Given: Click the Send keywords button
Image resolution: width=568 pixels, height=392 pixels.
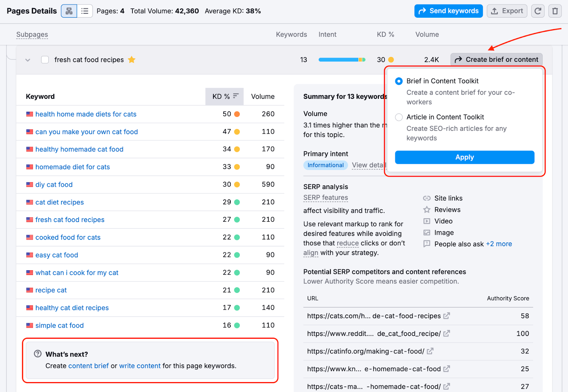Looking at the screenshot, I should (x=448, y=11).
